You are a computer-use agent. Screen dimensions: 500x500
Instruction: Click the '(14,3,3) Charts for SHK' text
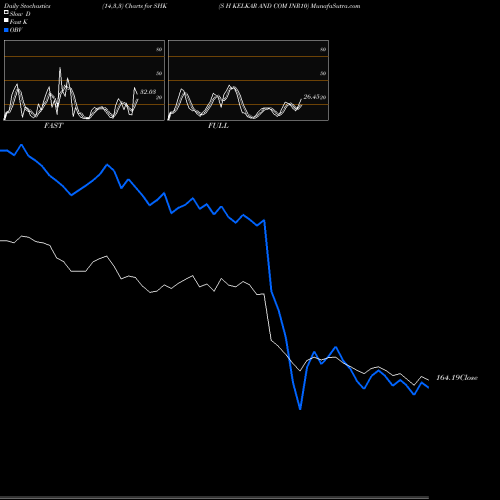(x=134, y=6)
